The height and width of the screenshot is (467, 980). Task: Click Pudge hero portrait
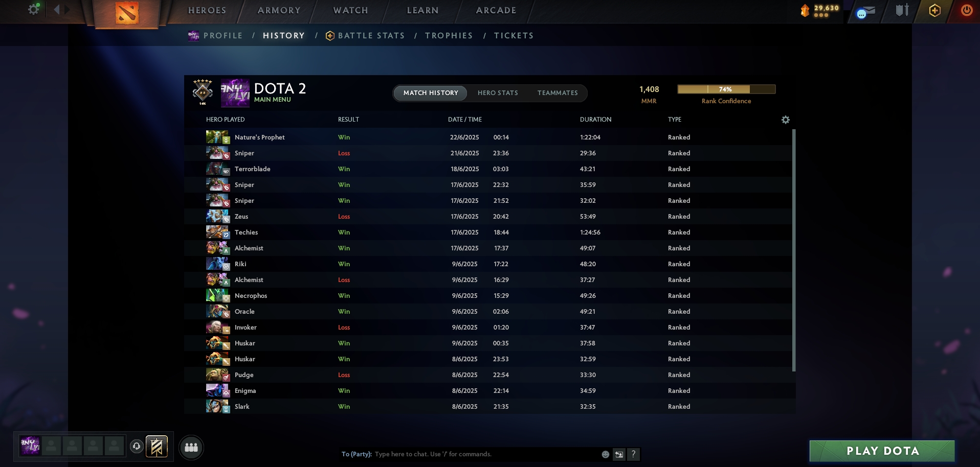tap(217, 375)
